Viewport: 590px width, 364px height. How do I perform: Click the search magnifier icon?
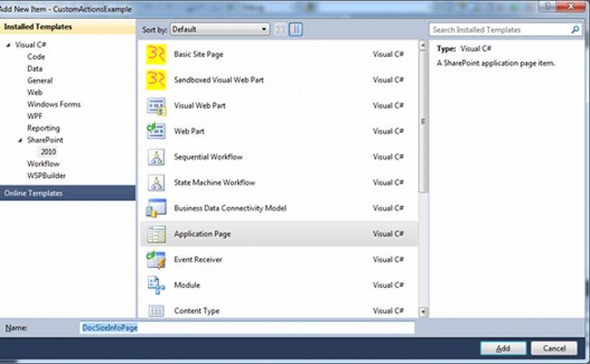tap(575, 29)
